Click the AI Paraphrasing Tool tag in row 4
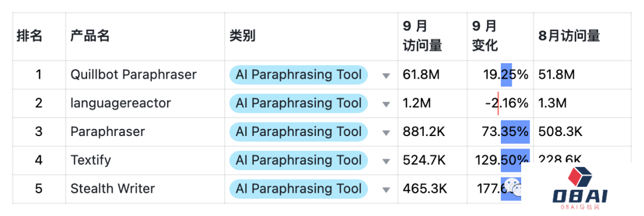The image size is (644, 216). point(299,160)
